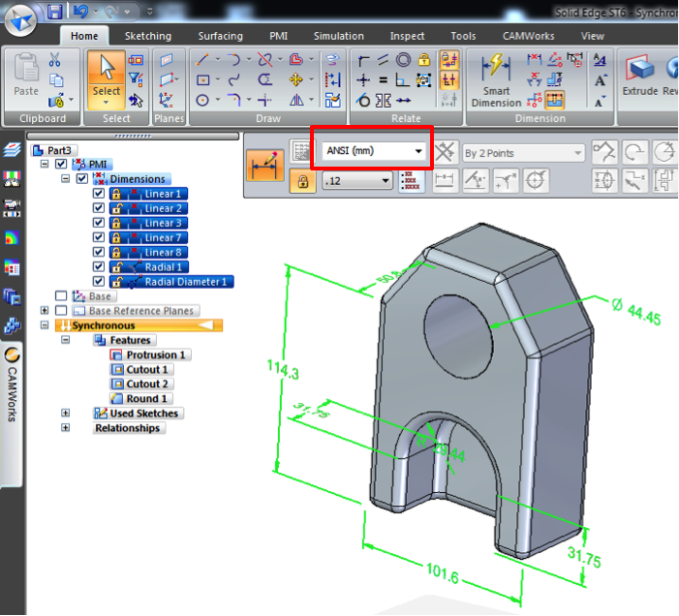Uncheck the Linear 2 checkbox
679x616 pixels.
(99, 208)
